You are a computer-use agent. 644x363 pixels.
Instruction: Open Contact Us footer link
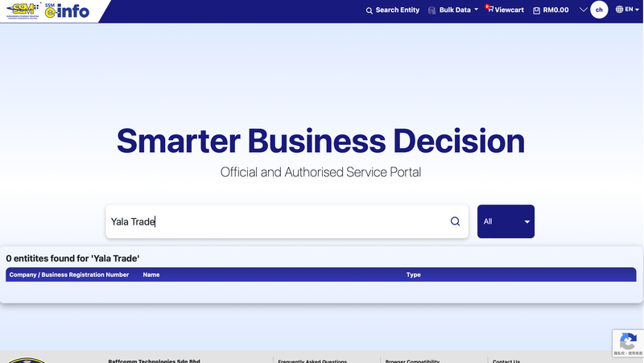point(506,361)
